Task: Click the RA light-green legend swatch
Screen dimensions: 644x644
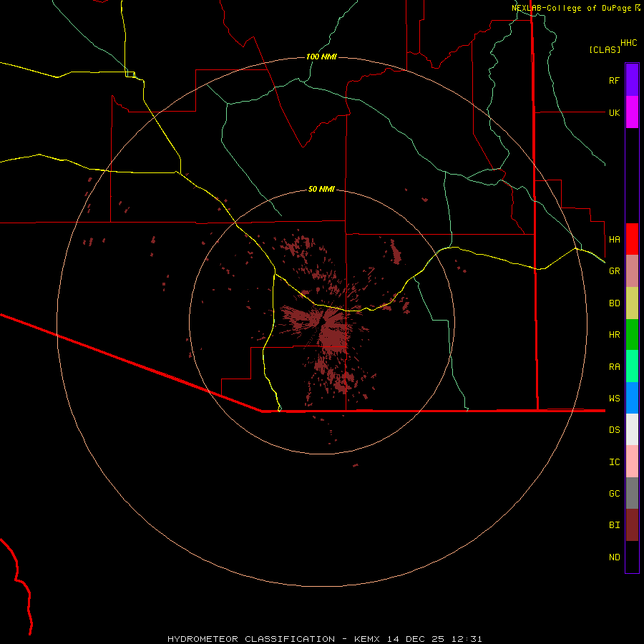Action: pyautogui.click(x=632, y=366)
